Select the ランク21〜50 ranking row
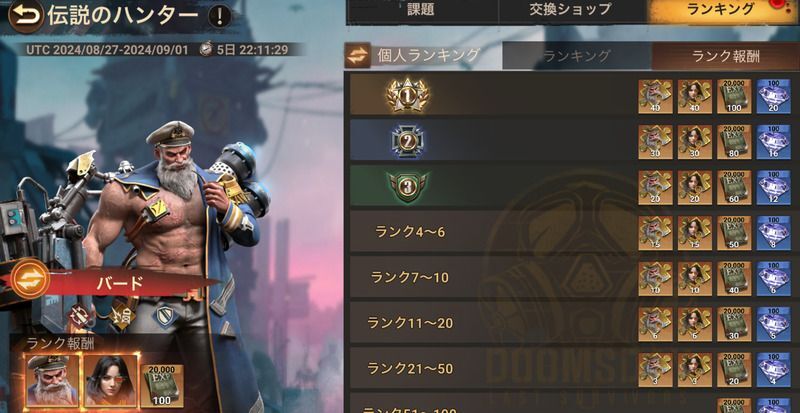800x413 pixels. click(571, 369)
